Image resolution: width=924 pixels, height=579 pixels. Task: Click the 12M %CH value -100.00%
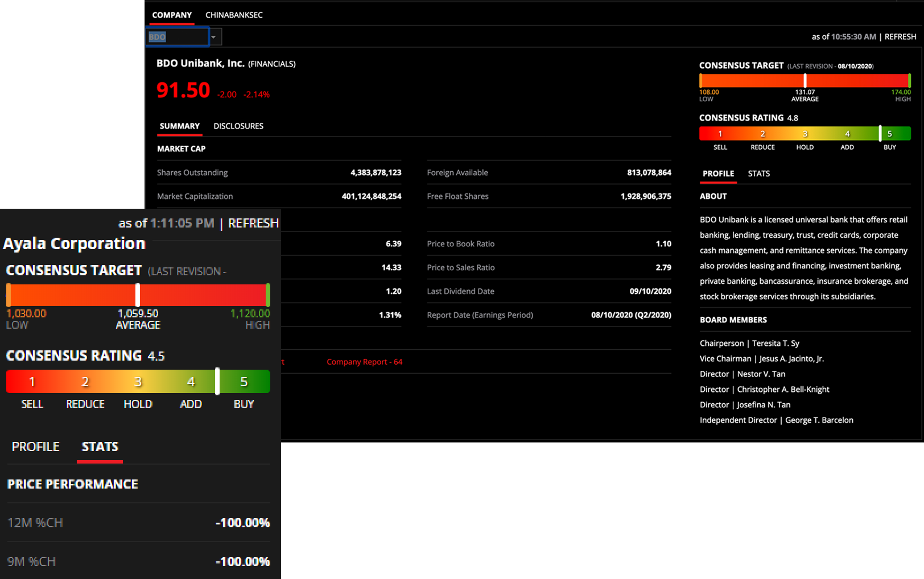coord(243,523)
